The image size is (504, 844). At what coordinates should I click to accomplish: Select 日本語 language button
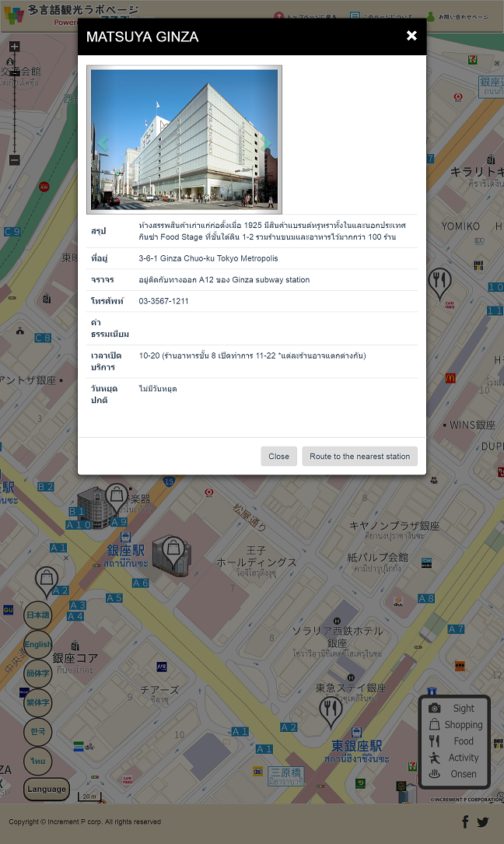click(37, 615)
